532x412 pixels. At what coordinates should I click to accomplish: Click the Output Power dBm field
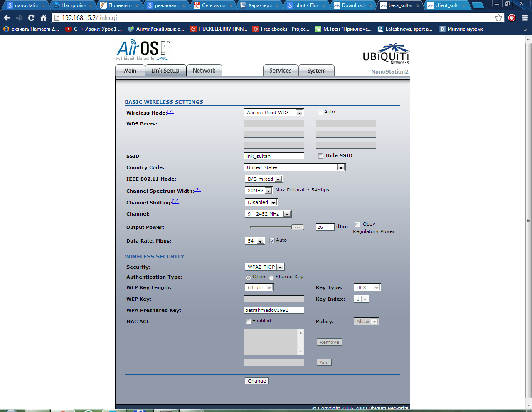[x=325, y=227]
